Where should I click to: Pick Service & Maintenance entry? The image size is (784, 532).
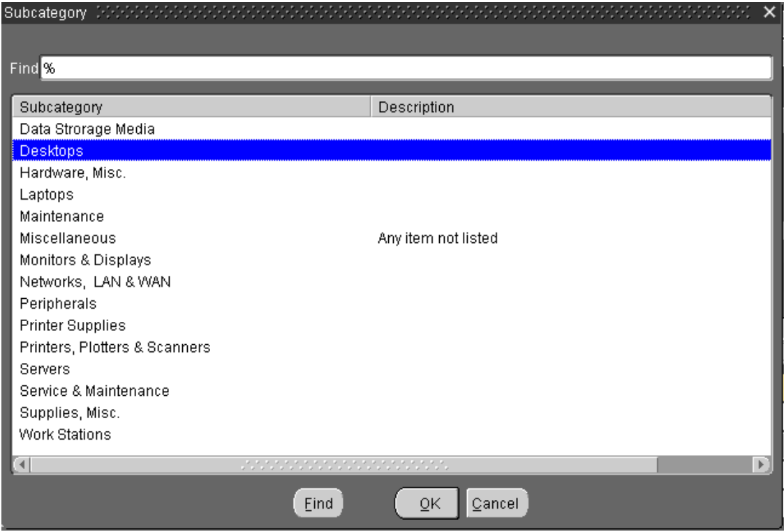click(x=94, y=391)
